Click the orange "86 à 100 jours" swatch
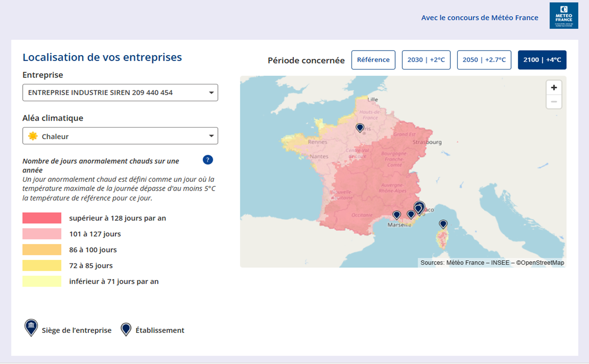The image size is (589, 364). pos(42,250)
